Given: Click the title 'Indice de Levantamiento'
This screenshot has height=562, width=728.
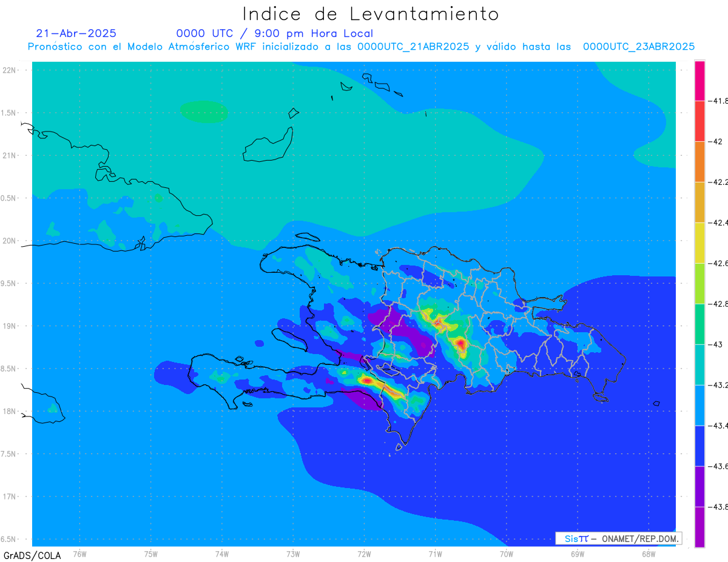Looking at the screenshot, I should (x=370, y=14).
